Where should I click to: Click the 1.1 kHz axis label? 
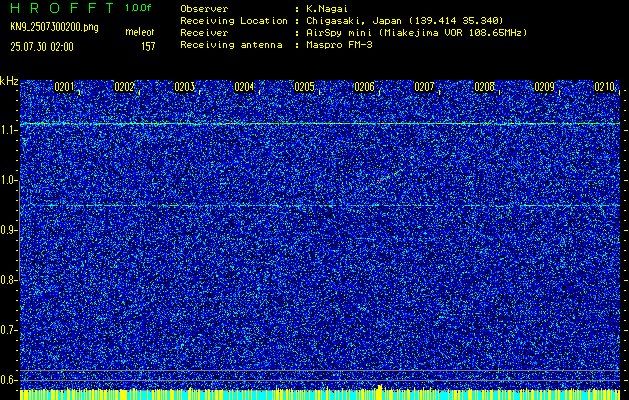coord(7,130)
